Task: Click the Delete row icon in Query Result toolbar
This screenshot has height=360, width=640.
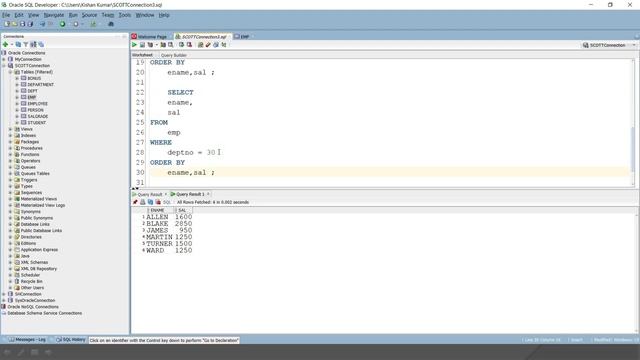Action: point(158,202)
